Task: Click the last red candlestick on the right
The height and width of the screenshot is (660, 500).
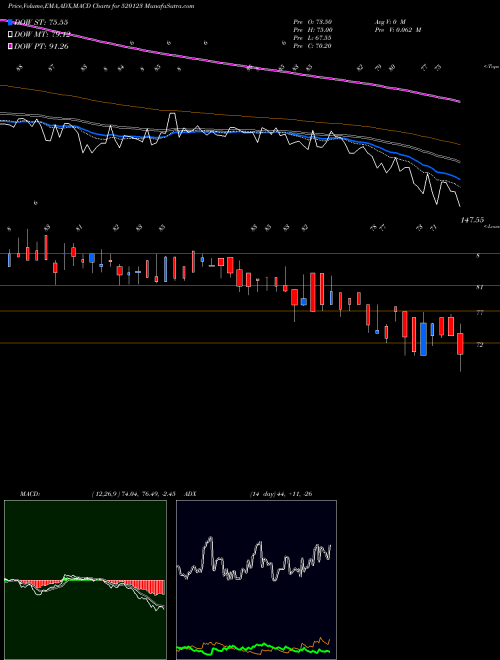Action: click(x=460, y=343)
